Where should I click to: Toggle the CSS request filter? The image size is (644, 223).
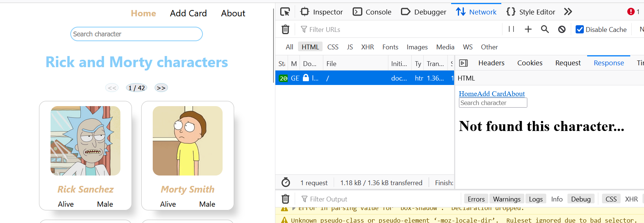[333, 47]
